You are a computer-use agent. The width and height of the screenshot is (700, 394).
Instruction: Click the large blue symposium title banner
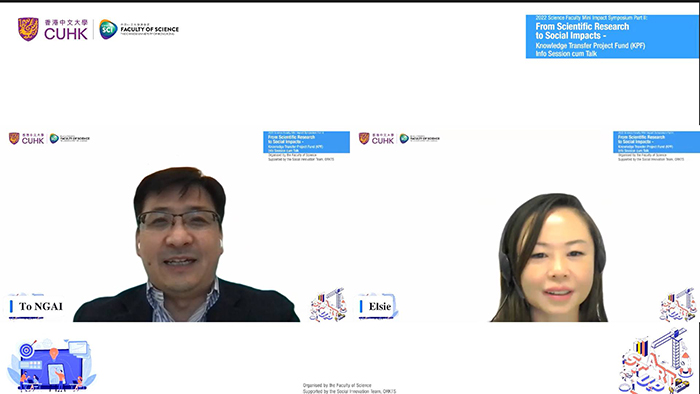612,36
